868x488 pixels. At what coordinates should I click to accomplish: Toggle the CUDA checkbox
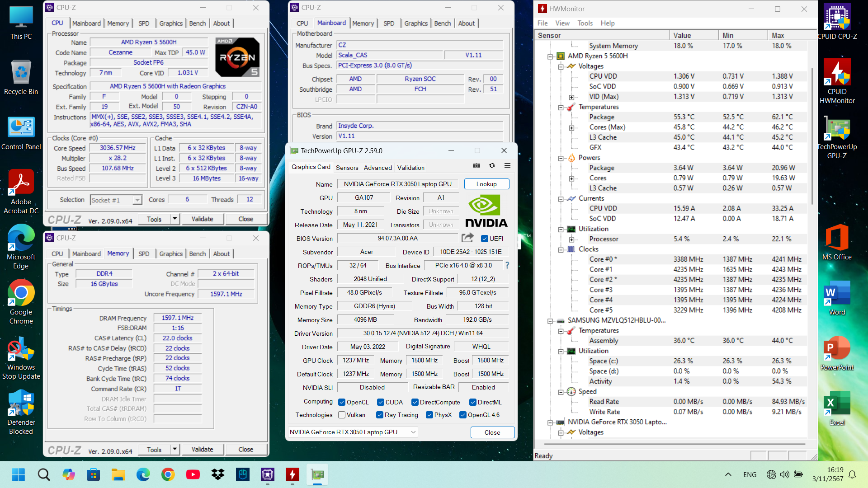tap(381, 402)
